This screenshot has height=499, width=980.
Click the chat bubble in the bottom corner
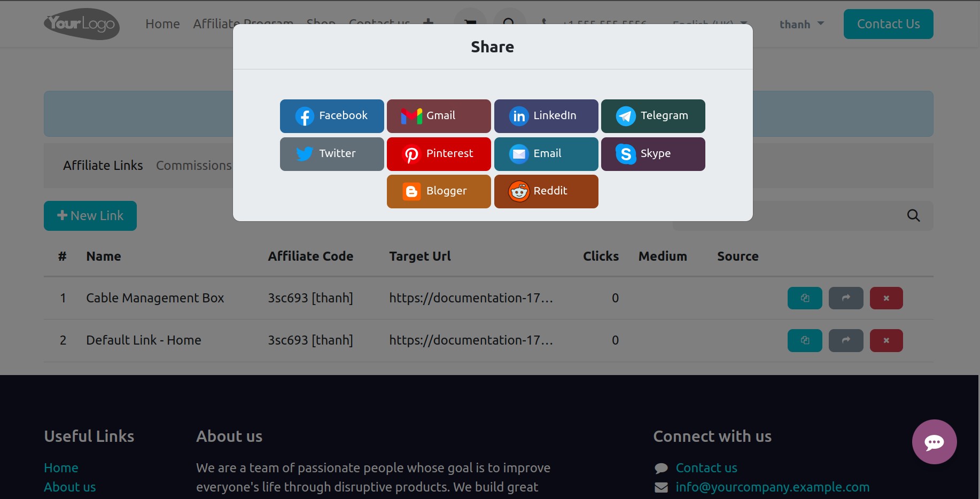click(x=934, y=442)
